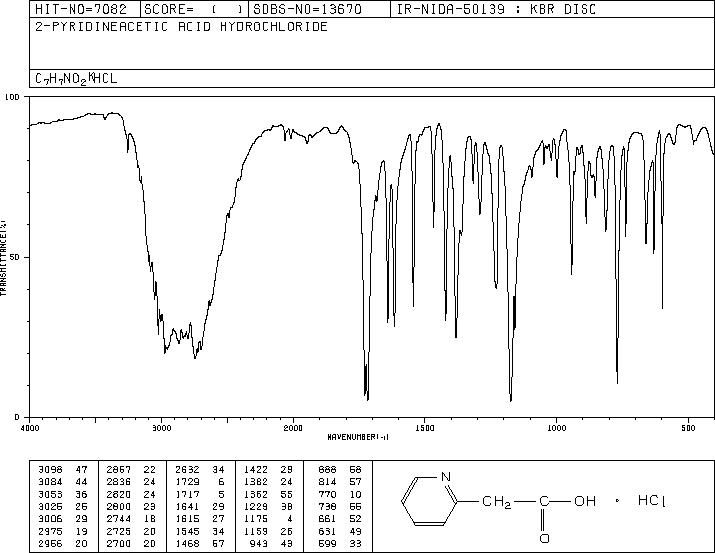The image size is (715, 553).
Task: Click the 2632 wavenumber in the peak table
Action: pos(187,470)
